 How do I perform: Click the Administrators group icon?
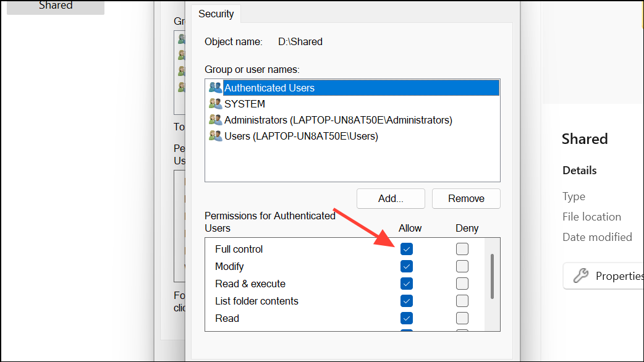[x=215, y=120]
